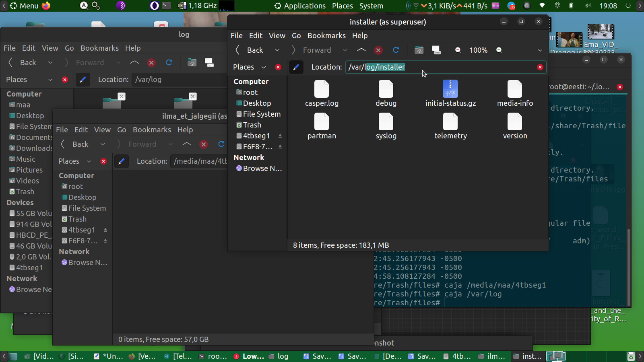Zoom in with the plus magnifier icon
The height and width of the screenshot is (362, 644).
[x=499, y=50]
